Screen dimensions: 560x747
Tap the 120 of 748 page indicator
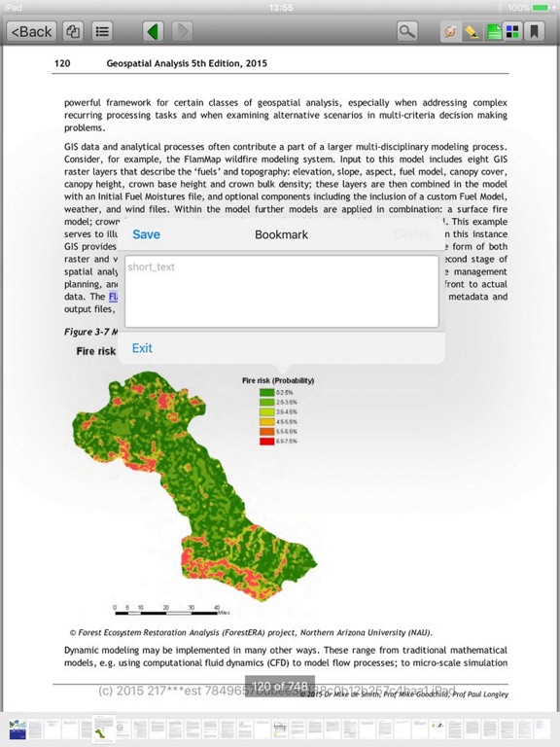coord(280,687)
